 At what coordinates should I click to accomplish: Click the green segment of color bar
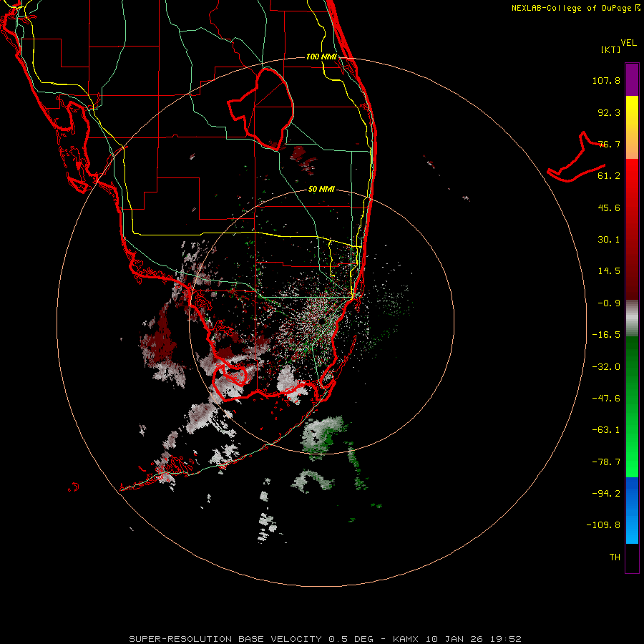click(x=632, y=406)
